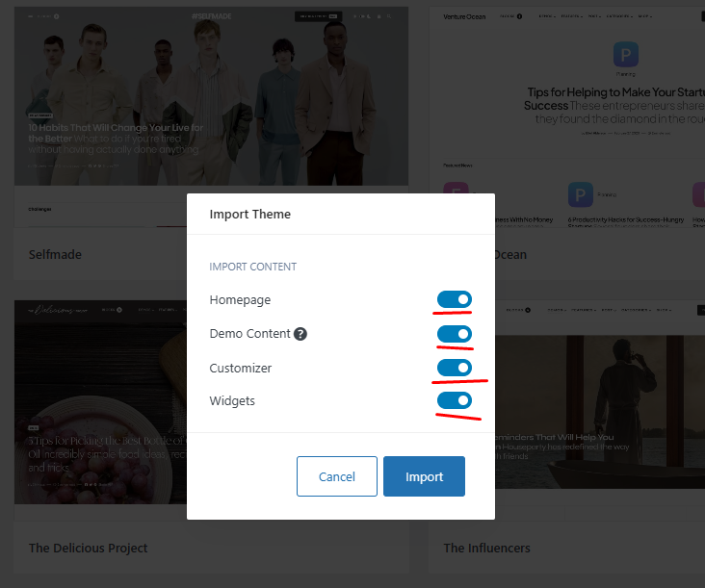Image resolution: width=705 pixels, height=588 pixels.
Task: Click The Delicious Project theme title
Action: 89,548
